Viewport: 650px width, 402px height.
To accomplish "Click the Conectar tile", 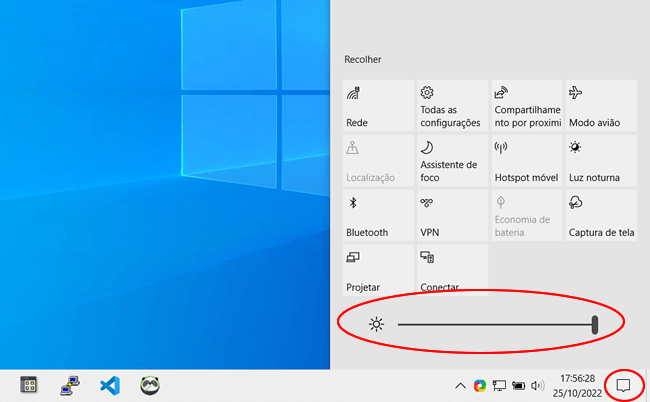I will click(452, 270).
